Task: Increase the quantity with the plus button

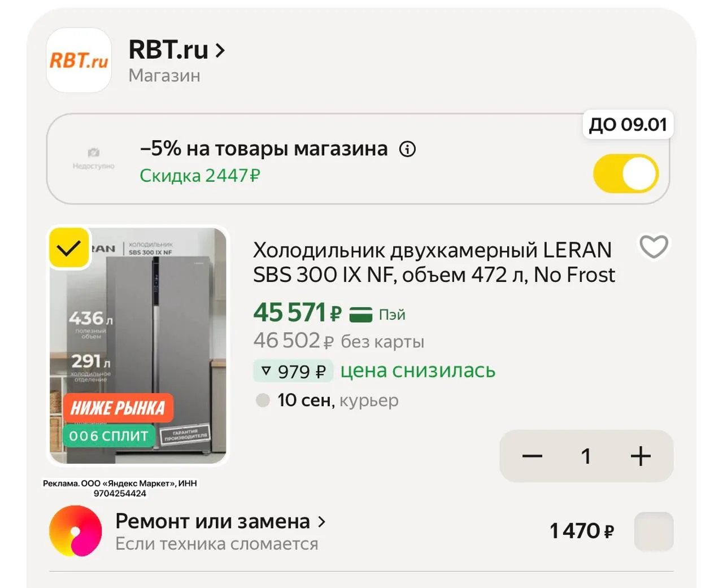Action: pyautogui.click(x=641, y=456)
